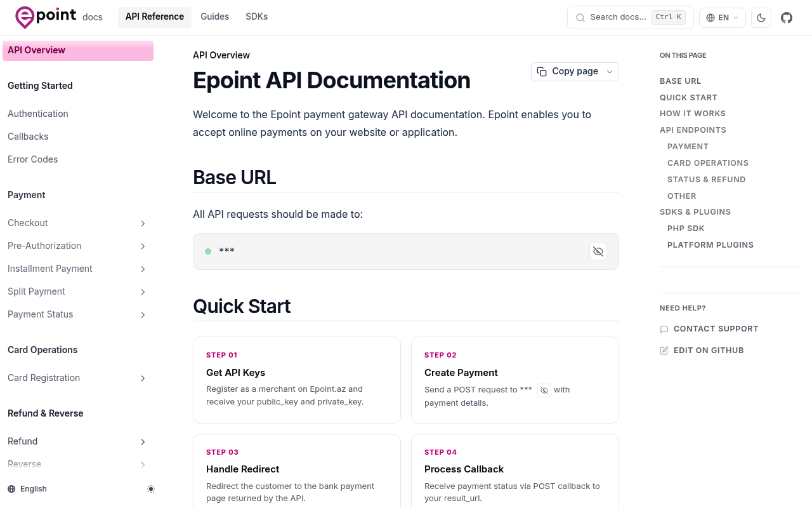Screen dimensions: 812x508
Task: Click the Refund & Reverse sidebar heading
Action: [46, 413]
